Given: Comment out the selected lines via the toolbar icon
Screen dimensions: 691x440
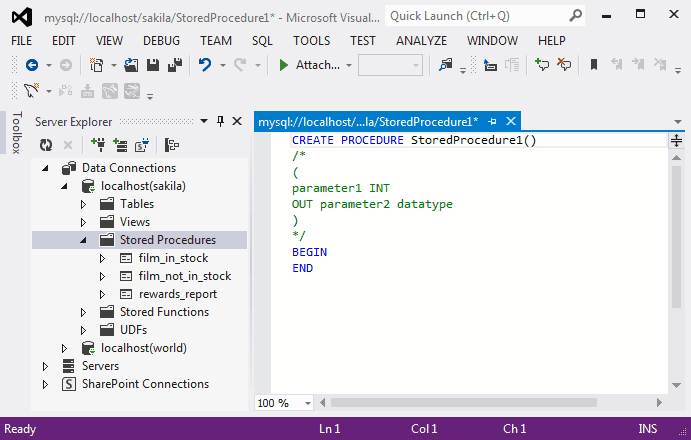Looking at the screenshot, I should tap(542, 65).
